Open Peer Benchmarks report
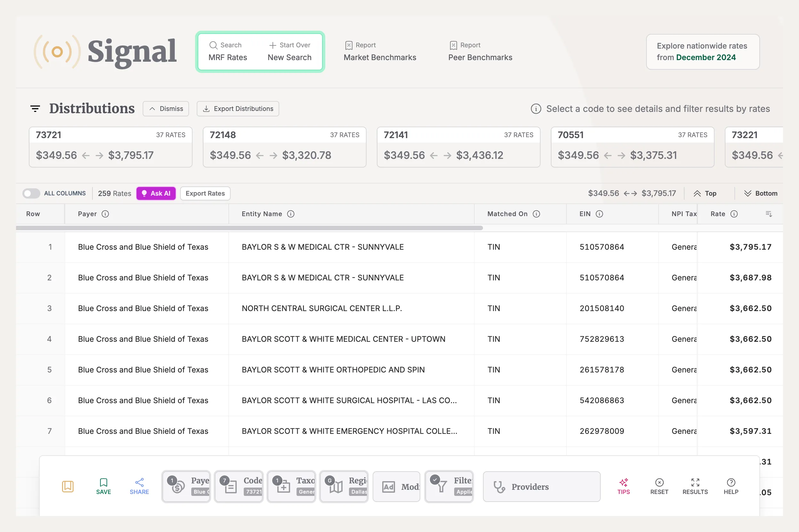 click(480, 51)
